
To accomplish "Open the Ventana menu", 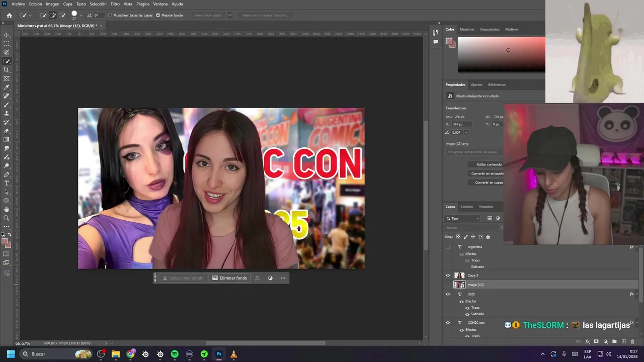I will pos(160,4).
